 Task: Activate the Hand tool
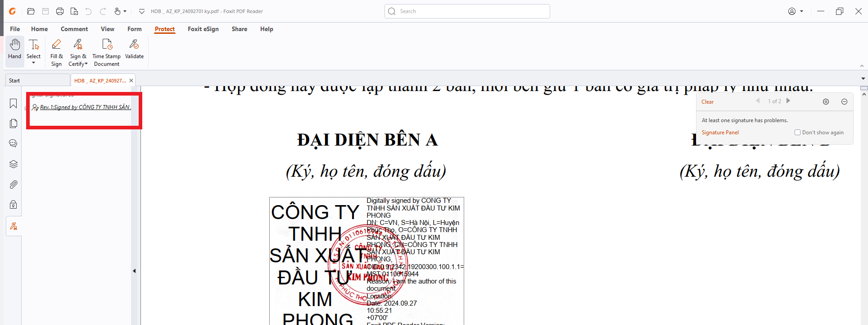click(x=15, y=50)
